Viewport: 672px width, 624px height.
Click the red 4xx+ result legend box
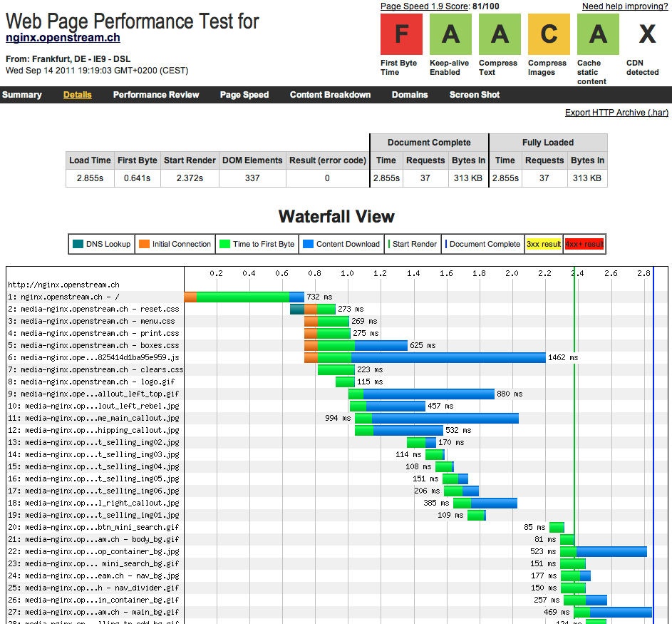click(584, 244)
